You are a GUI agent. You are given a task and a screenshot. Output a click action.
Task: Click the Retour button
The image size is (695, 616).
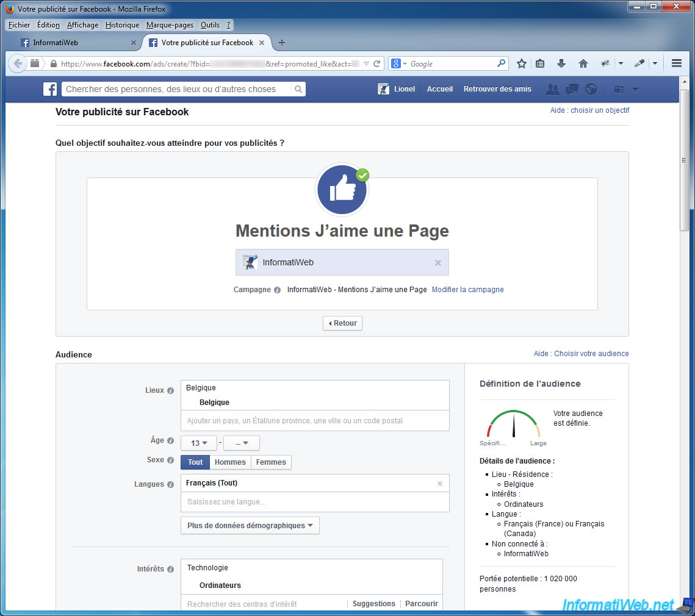coord(343,323)
